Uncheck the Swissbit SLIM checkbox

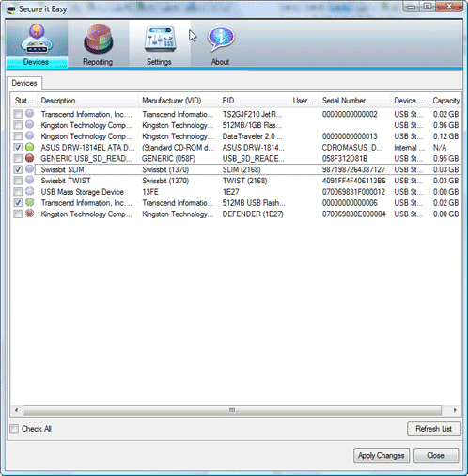tap(18, 169)
